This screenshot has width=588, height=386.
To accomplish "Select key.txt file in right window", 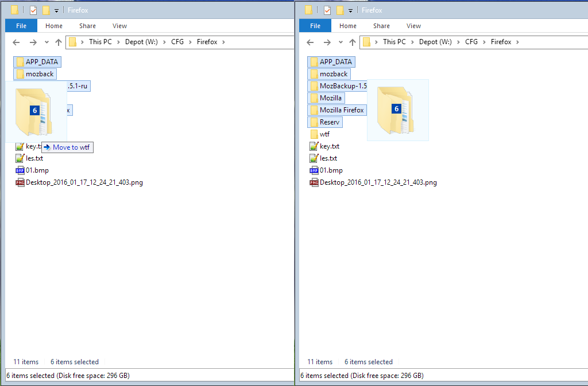I will pos(329,146).
